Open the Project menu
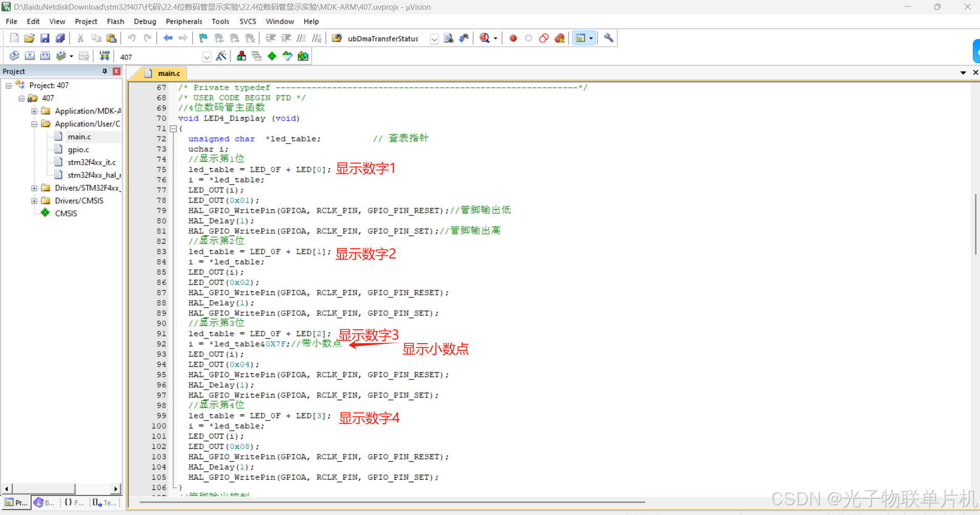 (x=86, y=22)
